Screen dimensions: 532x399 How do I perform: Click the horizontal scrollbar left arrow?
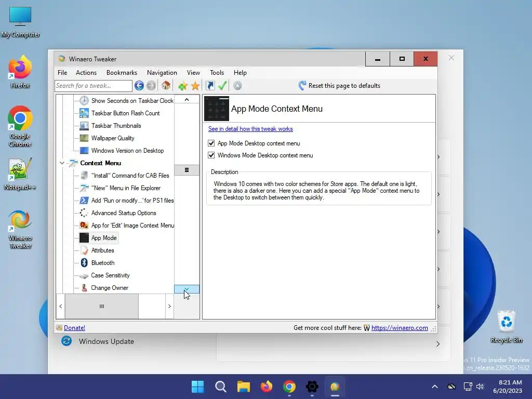pos(60,307)
